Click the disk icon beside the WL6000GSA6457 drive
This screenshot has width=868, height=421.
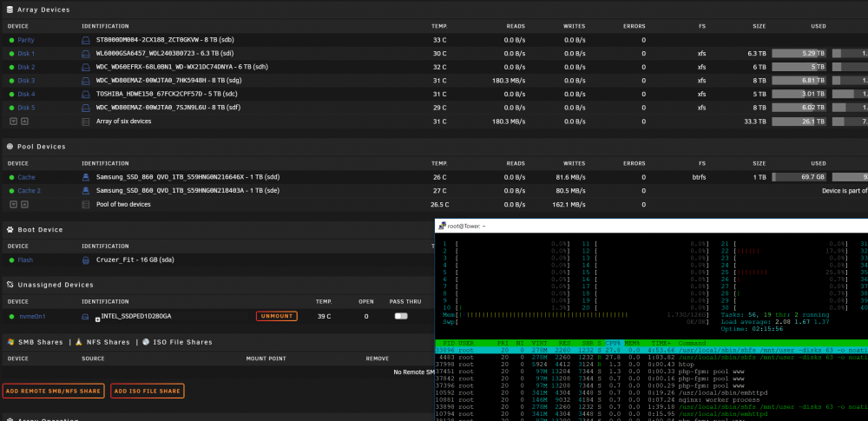[x=85, y=54]
